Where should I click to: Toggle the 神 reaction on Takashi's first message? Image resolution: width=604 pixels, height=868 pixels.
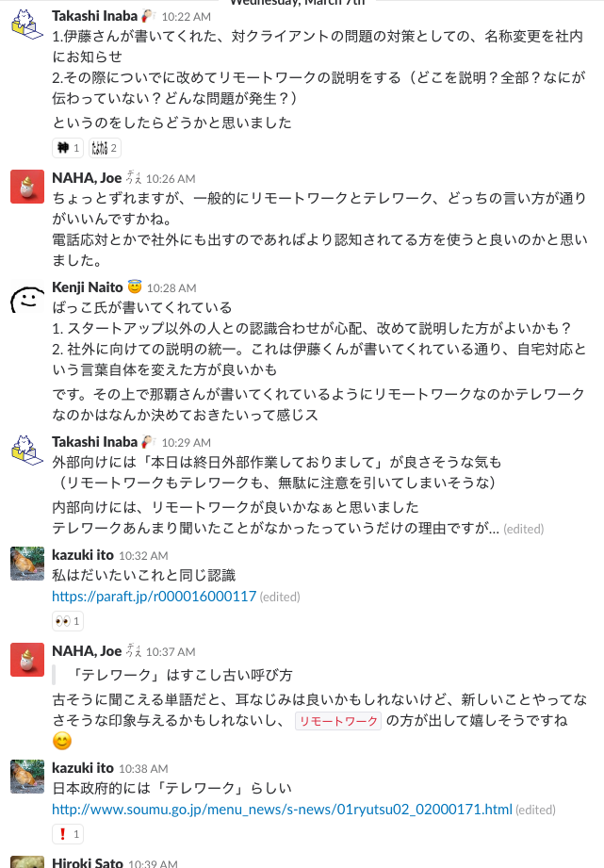pyautogui.click(x=66, y=148)
